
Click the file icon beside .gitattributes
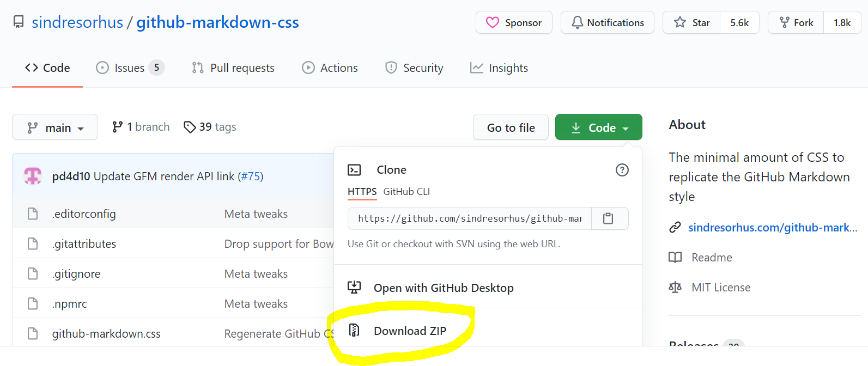[x=33, y=243]
